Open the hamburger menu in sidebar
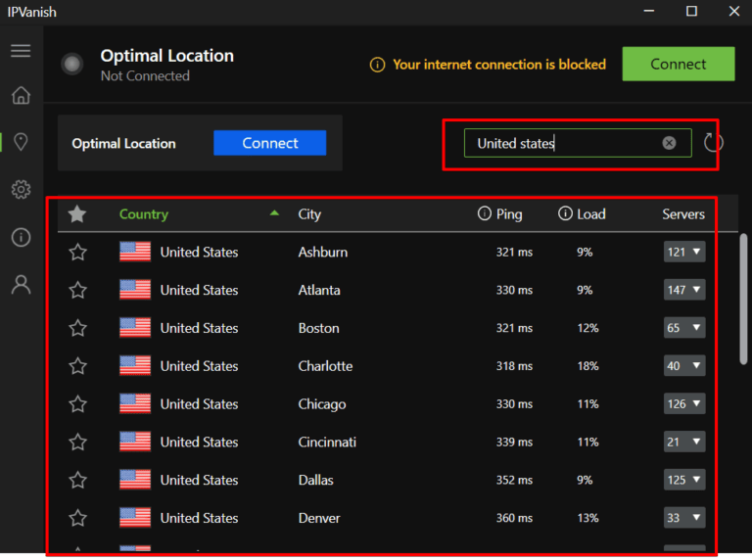Image resolution: width=752 pixels, height=560 pixels. point(21,51)
